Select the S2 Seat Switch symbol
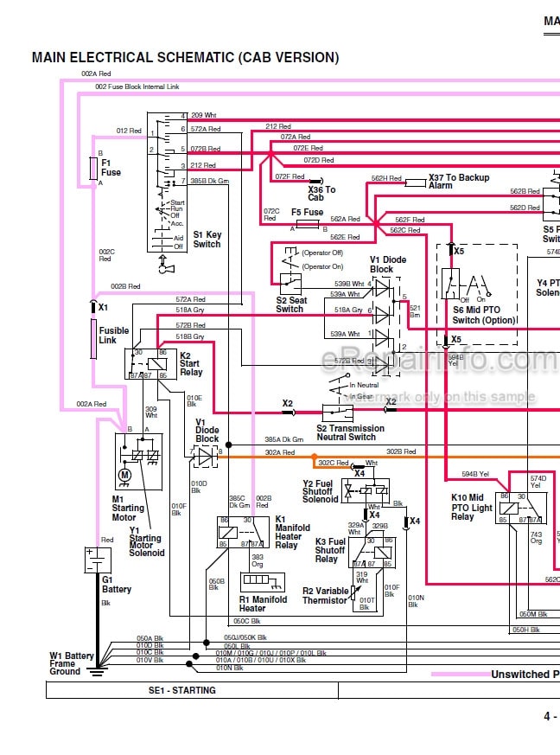This screenshot has height=755, width=560. click(290, 284)
